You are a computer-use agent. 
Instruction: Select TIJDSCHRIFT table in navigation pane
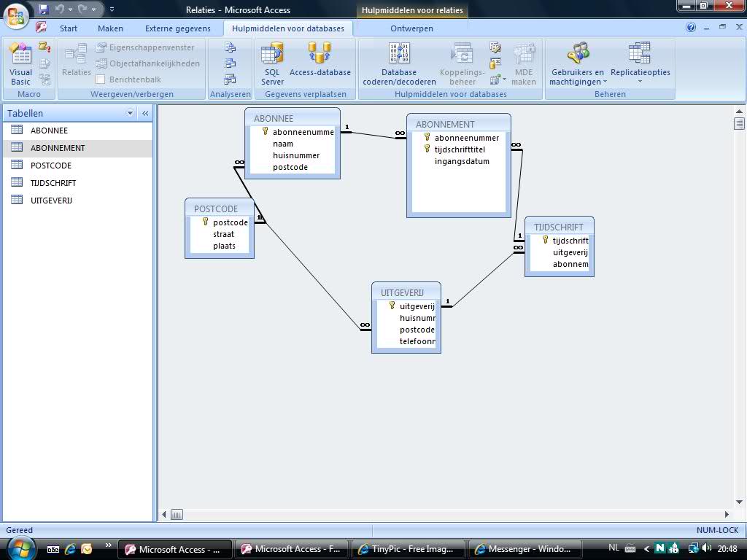pos(53,183)
